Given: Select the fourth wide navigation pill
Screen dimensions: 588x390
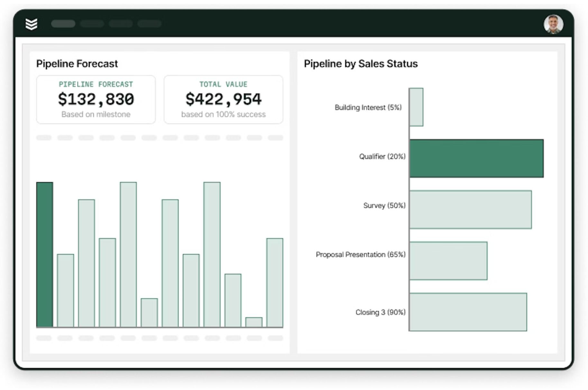Looking at the screenshot, I should click(x=149, y=24).
